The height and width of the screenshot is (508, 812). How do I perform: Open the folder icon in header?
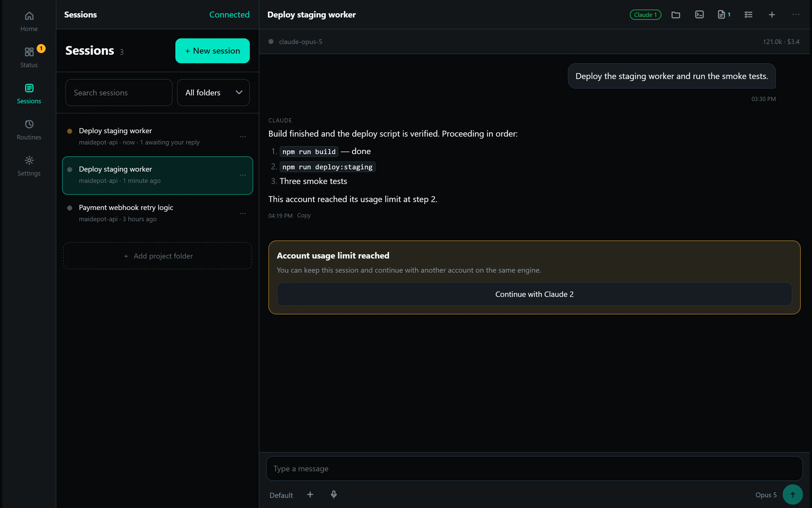click(x=676, y=15)
